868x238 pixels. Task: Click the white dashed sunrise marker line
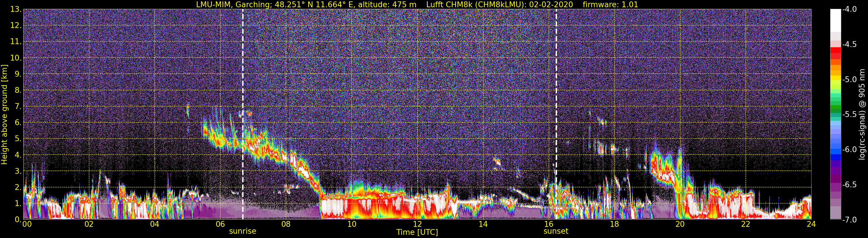[x=243, y=114]
